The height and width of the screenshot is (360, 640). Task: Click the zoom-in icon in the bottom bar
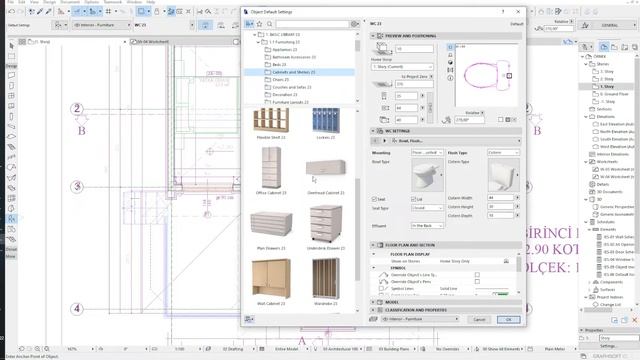click(38, 349)
